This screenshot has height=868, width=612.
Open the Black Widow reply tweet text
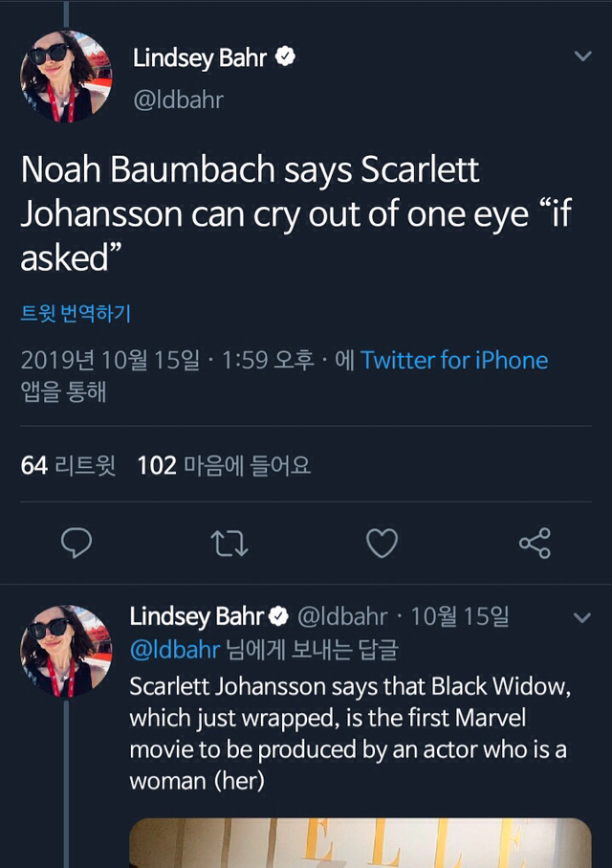pos(348,733)
